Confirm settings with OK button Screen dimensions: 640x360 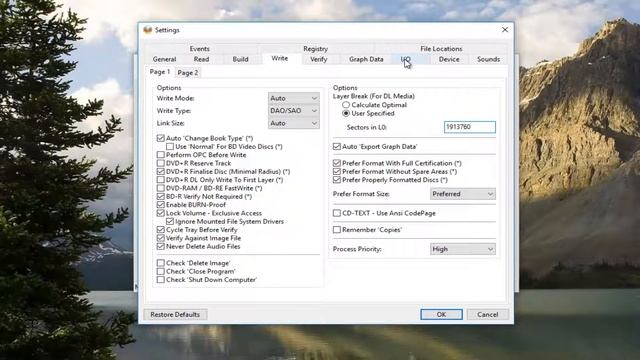[441, 314]
